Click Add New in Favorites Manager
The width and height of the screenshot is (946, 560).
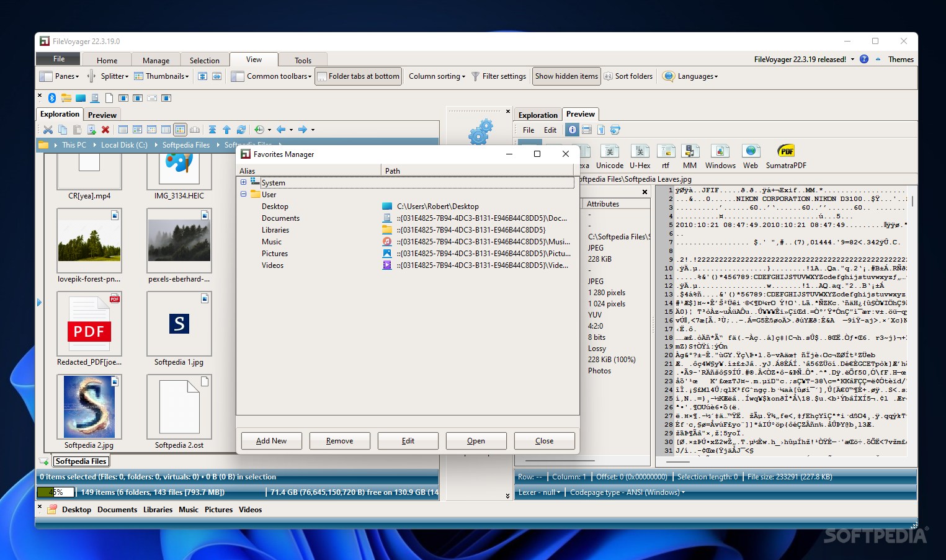[272, 441]
